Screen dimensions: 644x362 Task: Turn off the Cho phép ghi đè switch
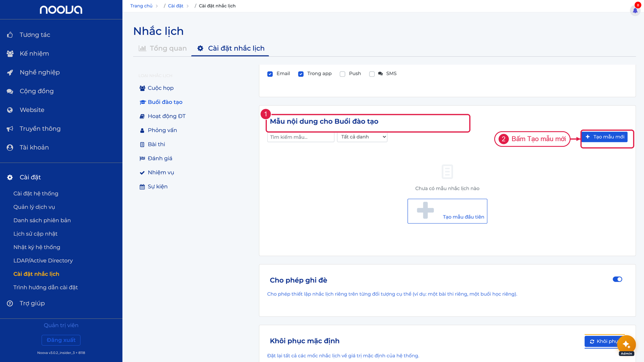click(617, 279)
